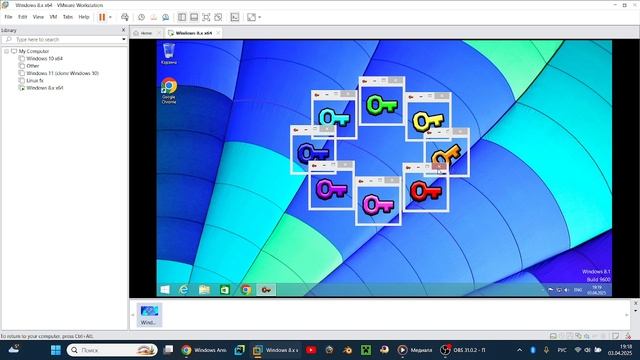Suspend the virtual machine with the pause button
The height and width of the screenshot is (360, 640).
pos(102,17)
